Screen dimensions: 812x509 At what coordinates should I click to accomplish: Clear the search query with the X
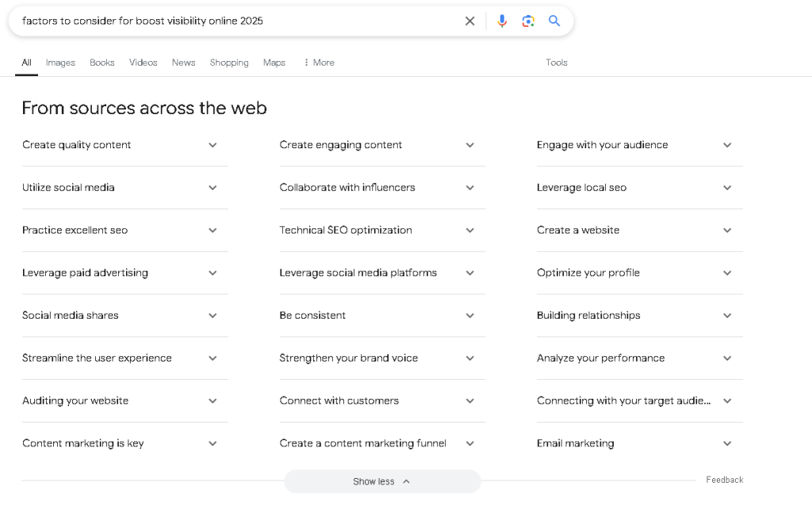tap(469, 21)
